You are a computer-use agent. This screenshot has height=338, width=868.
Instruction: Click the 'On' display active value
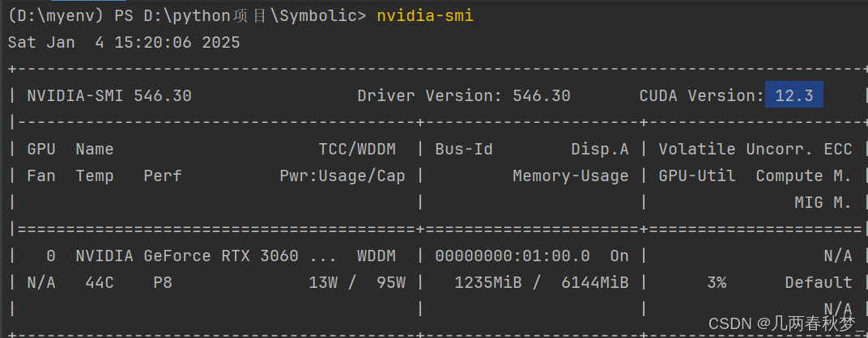(619, 256)
